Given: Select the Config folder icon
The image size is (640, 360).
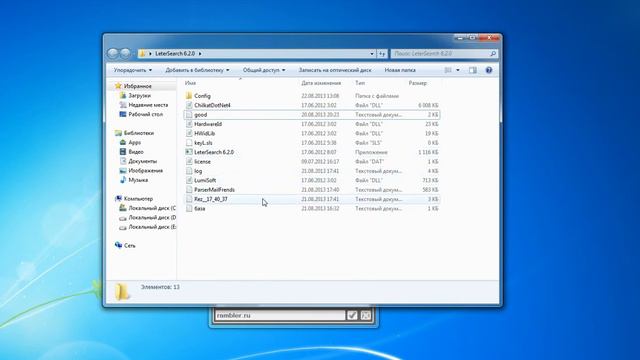Looking at the screenshot, I should 189,96.
